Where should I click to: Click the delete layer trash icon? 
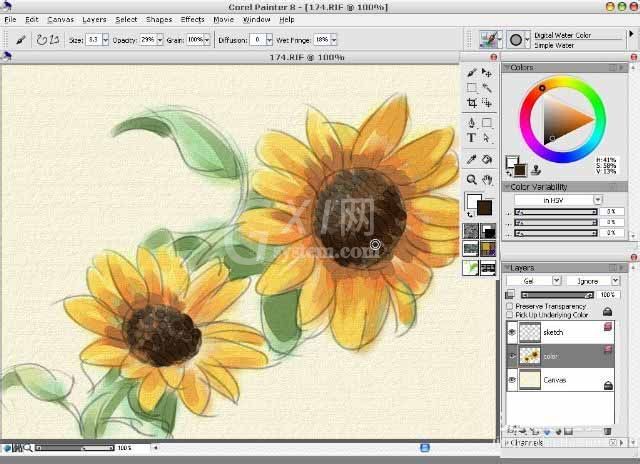tap(607, 431)
